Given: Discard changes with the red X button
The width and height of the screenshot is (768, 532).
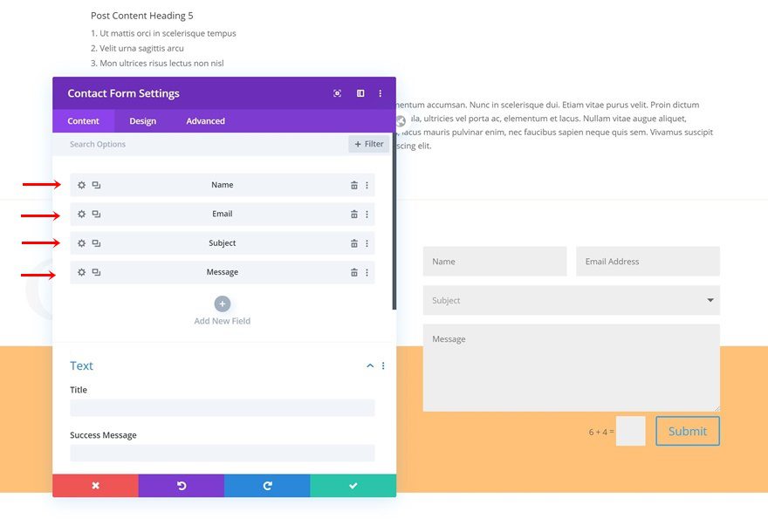Looking at the screenshot, I should coord(95,485).
